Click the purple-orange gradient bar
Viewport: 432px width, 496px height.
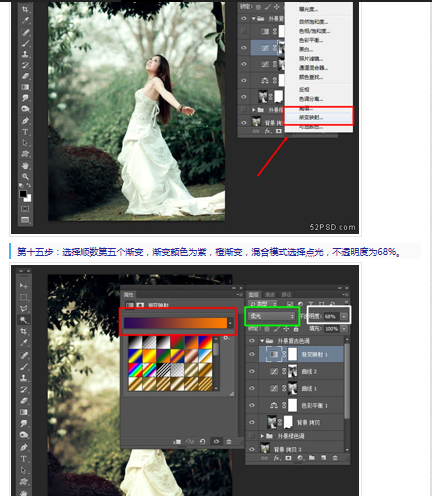click(x=175, y=323)
